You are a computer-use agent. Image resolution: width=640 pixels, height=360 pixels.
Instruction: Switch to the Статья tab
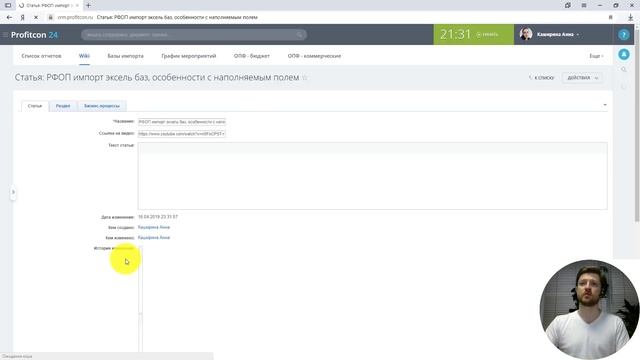(35, 106)
